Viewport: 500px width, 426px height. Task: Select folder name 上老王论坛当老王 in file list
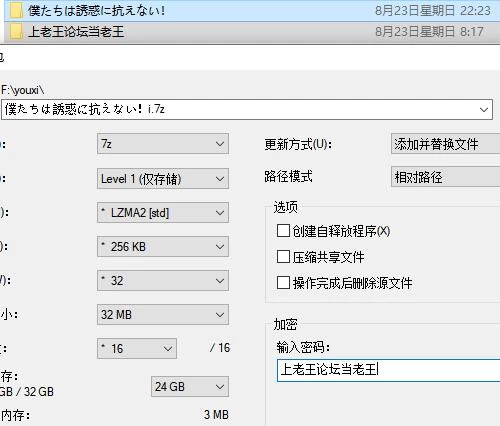coord(76,32)
